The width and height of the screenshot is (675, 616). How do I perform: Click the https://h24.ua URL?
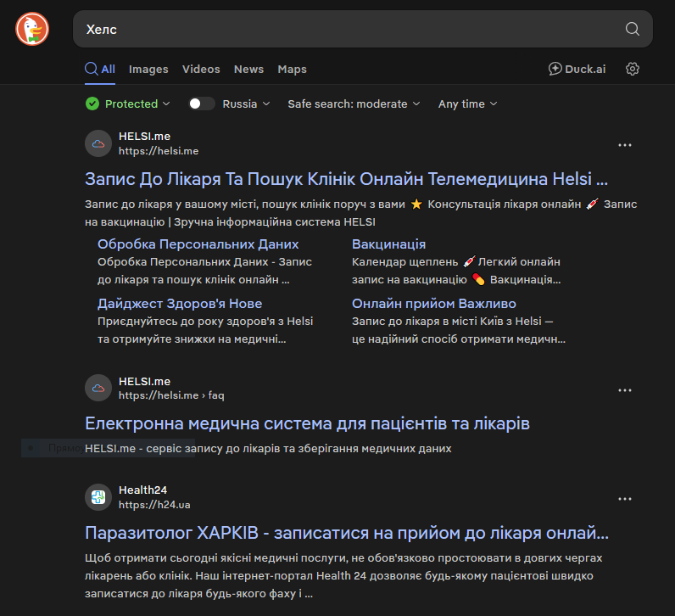click(154, 505)
